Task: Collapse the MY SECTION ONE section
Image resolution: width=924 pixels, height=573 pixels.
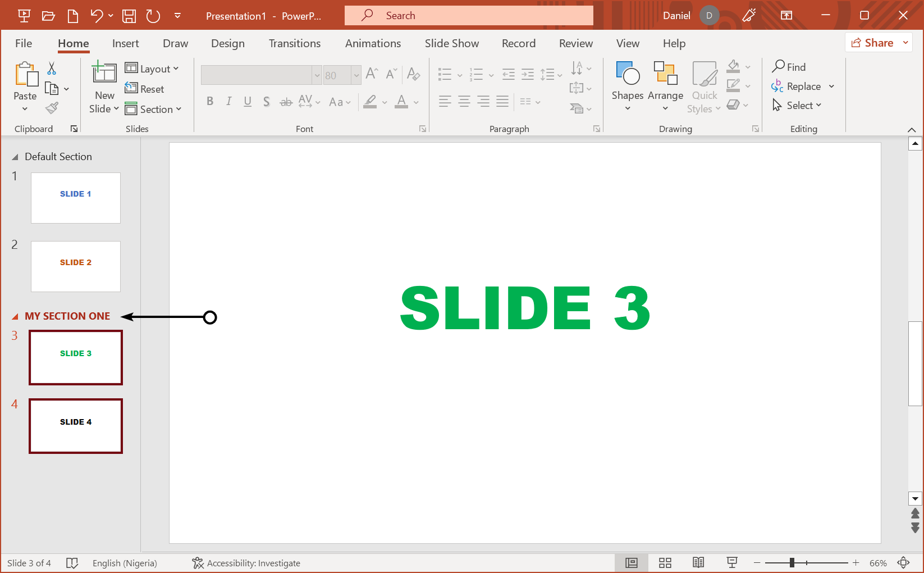Action: (16, 316)
